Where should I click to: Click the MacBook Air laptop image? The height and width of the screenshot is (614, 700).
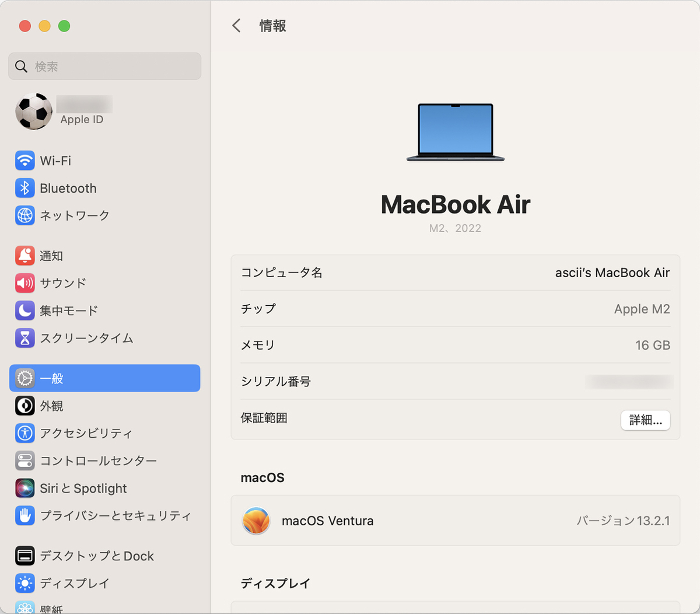coord(456,132)
